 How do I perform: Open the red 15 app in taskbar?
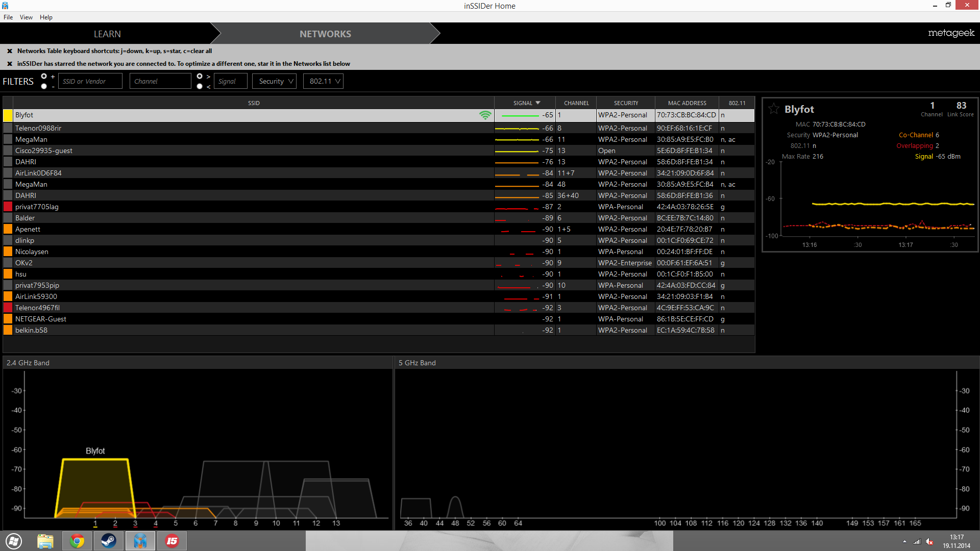point(172,541)
